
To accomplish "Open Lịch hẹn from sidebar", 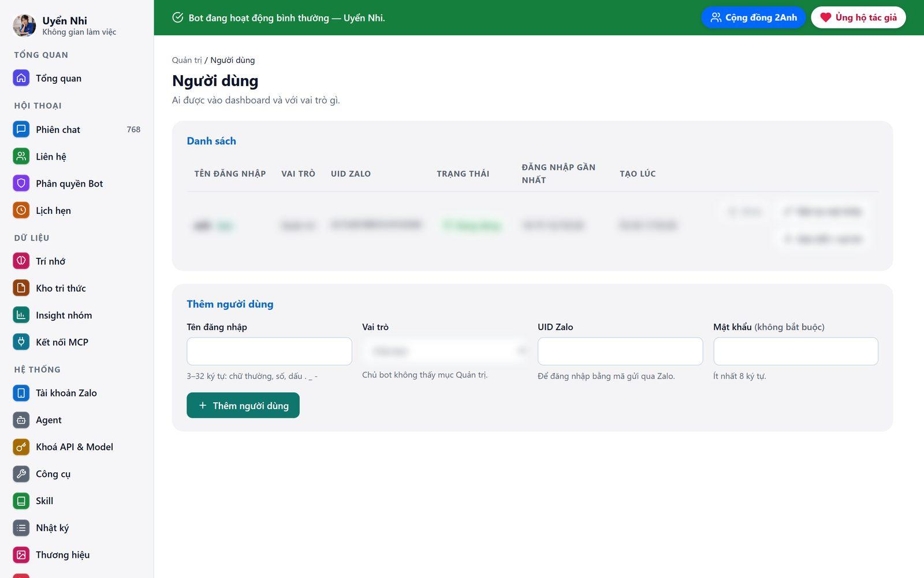I will (x=77, y=210).
